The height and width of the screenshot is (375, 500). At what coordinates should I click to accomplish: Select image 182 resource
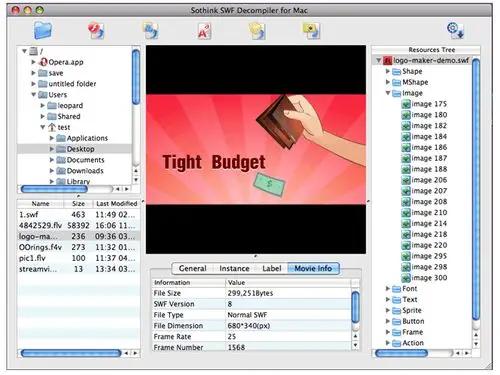(x=424, y=126)
